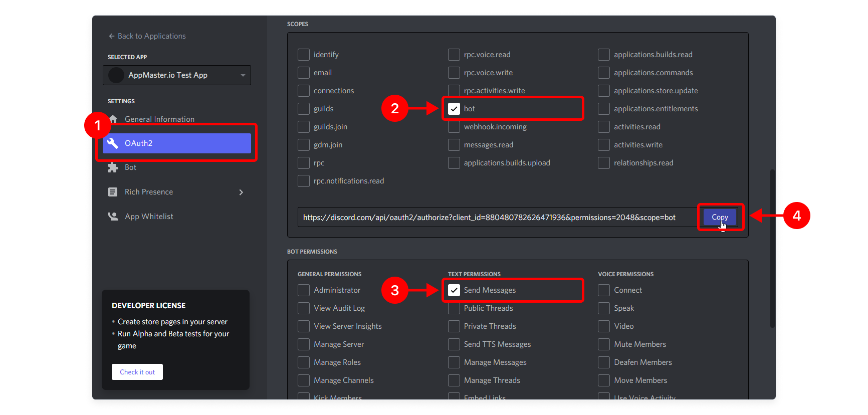Open the selected app dropdown
The image size is (868, 415).
pos(177,75)
